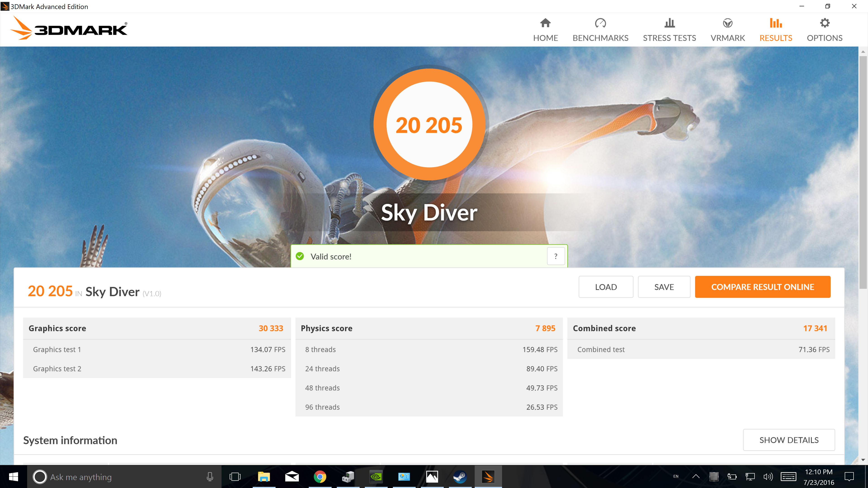Open Task View
This screenshot has height=488, width=868.
235,477
